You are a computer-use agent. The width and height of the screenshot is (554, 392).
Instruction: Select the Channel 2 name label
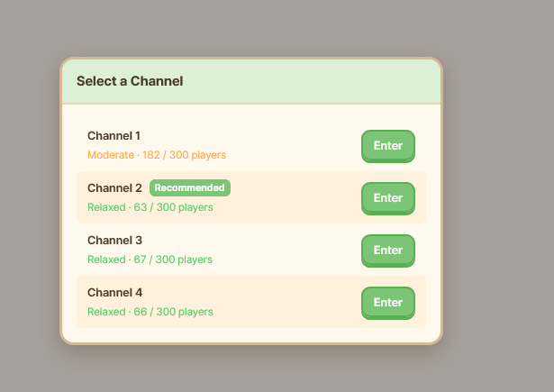114,188
